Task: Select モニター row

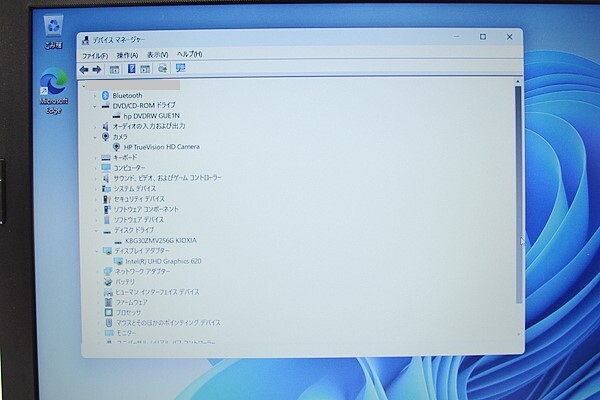Action: pyautogui.click(x=126, y=333)
